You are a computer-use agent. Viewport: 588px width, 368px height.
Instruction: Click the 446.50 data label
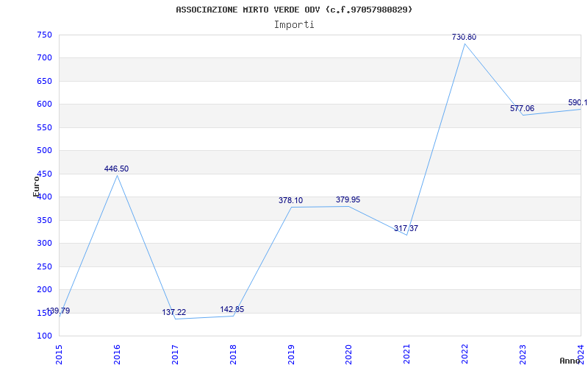point(116,169)
